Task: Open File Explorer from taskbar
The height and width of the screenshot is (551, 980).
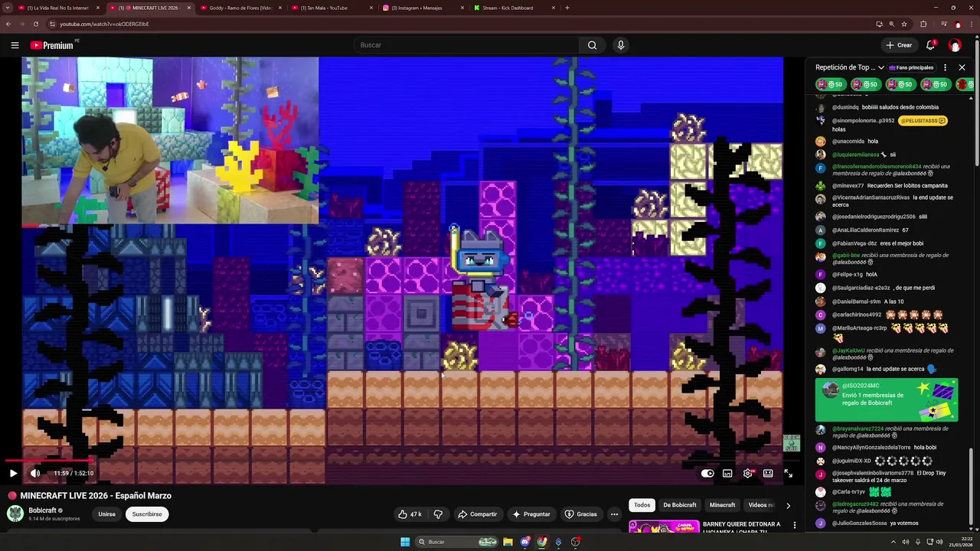Action: point(508,542)
